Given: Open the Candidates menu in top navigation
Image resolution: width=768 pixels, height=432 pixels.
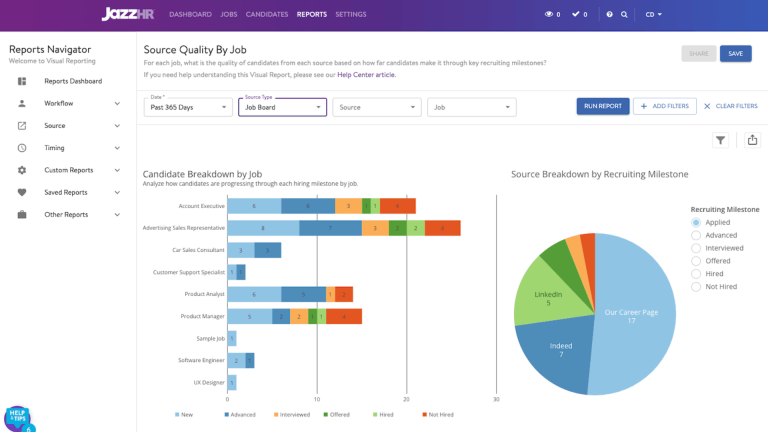Looking at the screenshot, I should [266, 15].
